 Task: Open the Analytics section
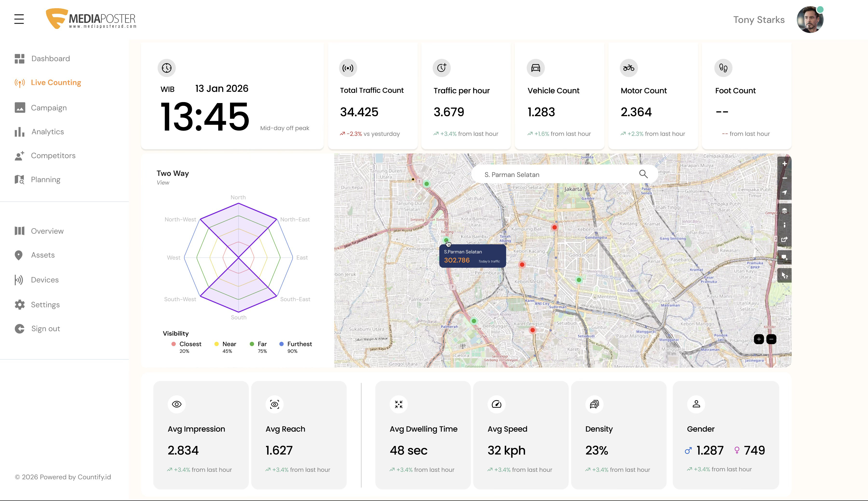[x=47, y=132]
